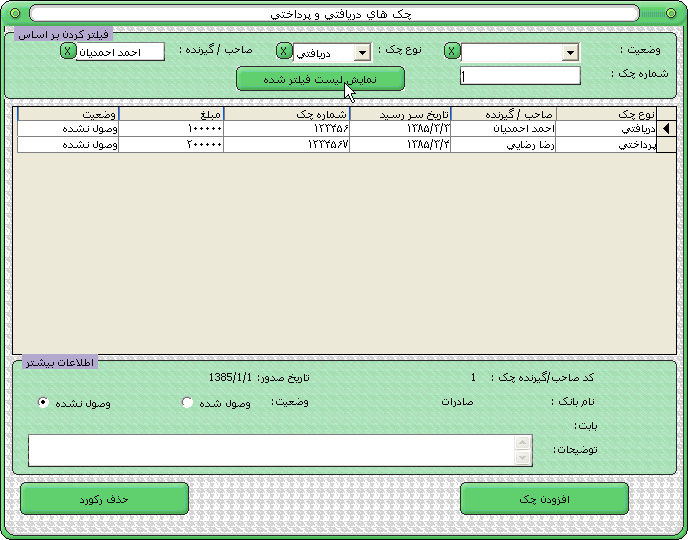Click the توضیحات text area
This screenshot has height=540, width=688.
[270, 450]
